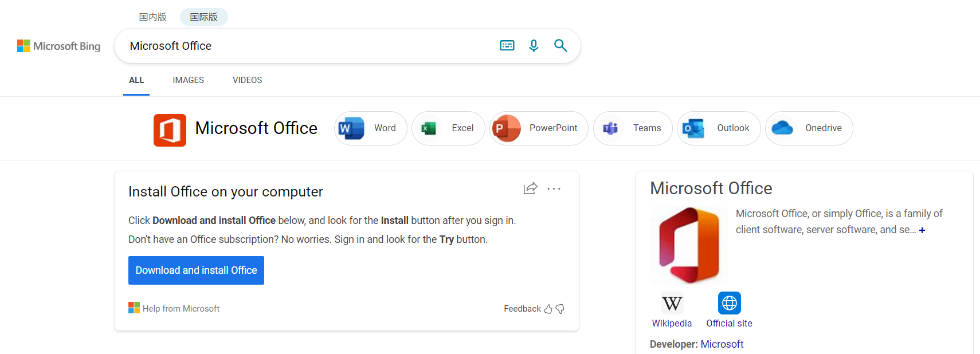Click the Microsoft Office knowledge panel title

point(711,188)
